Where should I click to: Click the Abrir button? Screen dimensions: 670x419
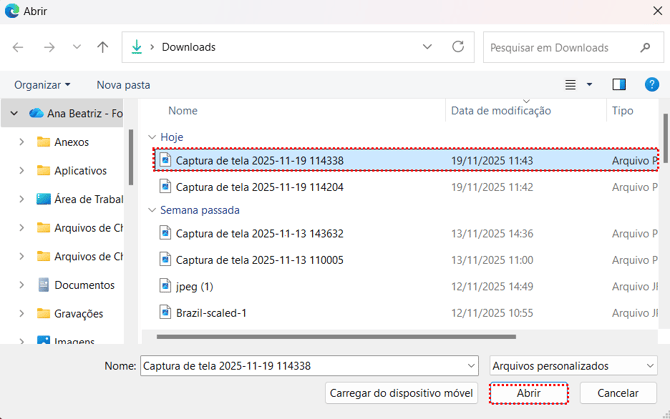point(529,394)
